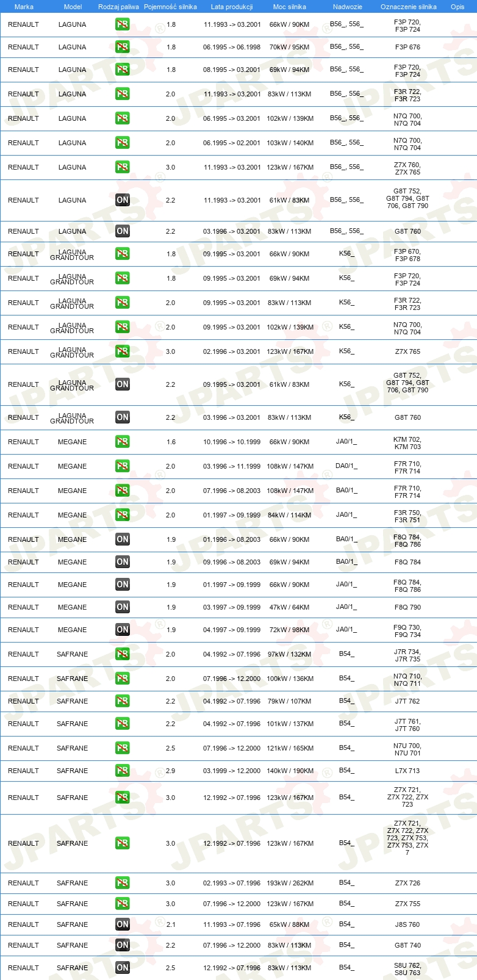Viewport: 477px width, 980px height.
Task: Click diesel ON icon in Megane 47kW / 64KM row
Action: tap(123, 607)
